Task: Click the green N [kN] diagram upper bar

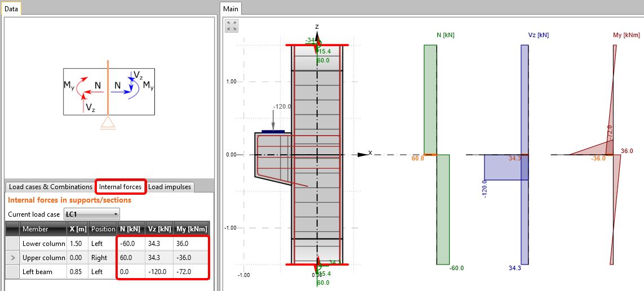Action: coord(430,99)
